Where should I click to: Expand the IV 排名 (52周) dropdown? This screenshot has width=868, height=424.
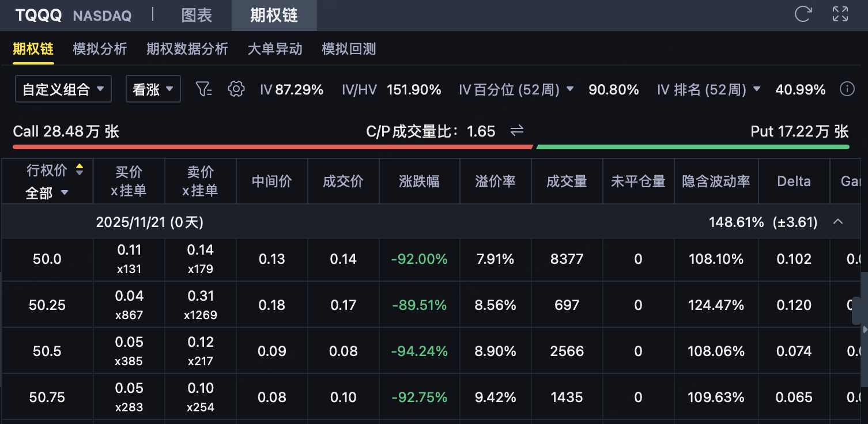point(757,89)
